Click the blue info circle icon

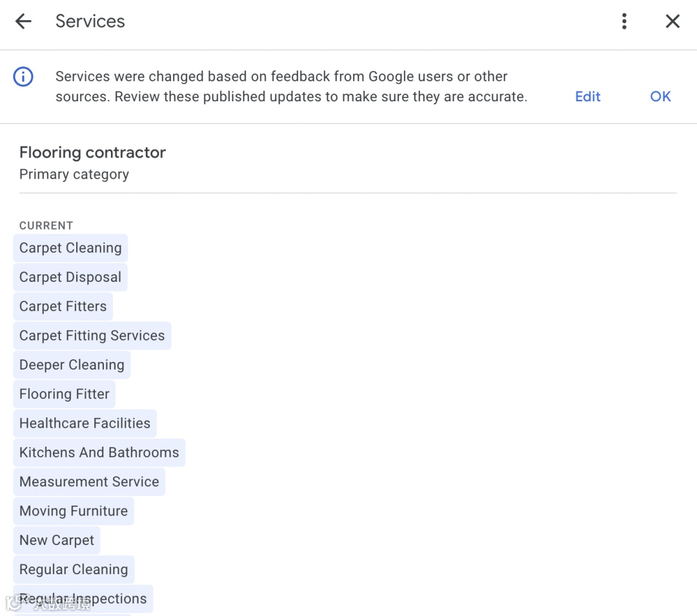pos(23,77)
